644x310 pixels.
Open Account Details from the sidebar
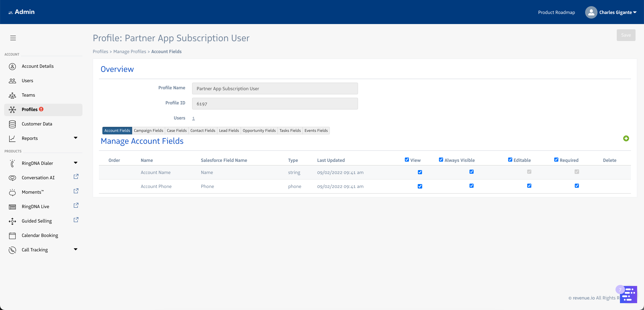(x=38, y=66)
